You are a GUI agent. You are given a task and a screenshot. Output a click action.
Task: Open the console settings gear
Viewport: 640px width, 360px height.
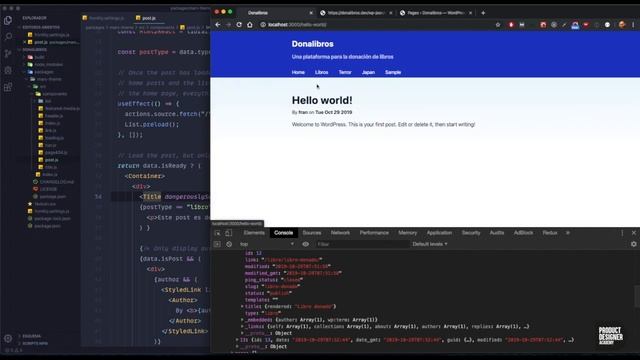[x=633, y=244]
